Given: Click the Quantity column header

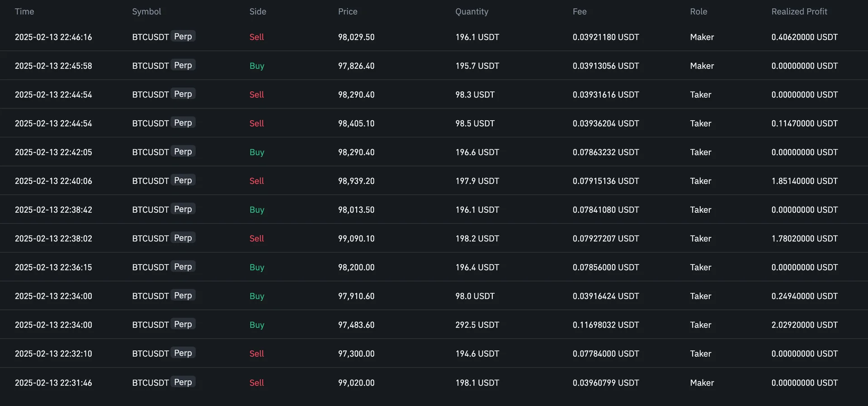Looking at the screenshot, I should pos(472,12).
